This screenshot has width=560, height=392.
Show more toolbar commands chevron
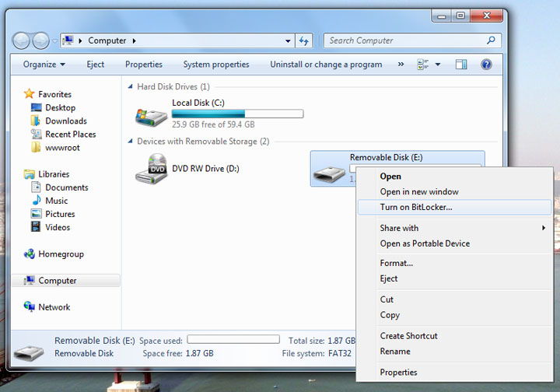401,65
